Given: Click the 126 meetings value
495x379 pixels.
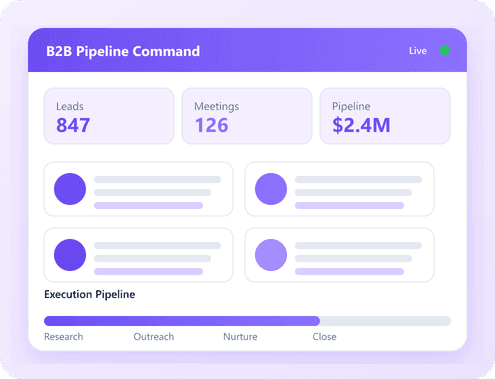Looking at the screenshot, I should 212,125.
